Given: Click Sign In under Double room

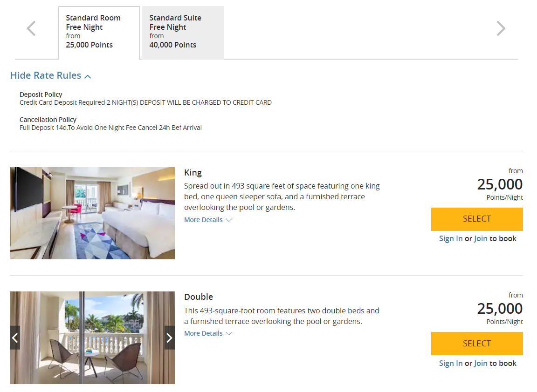Looking at the screenshot, I should pyautogui.click(x=451, y=363).
